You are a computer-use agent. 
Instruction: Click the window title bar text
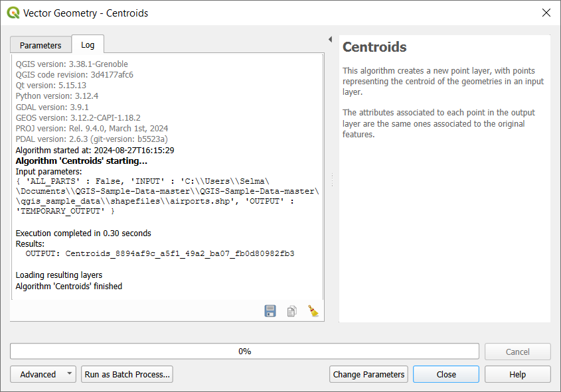click(x=86, y=13)
